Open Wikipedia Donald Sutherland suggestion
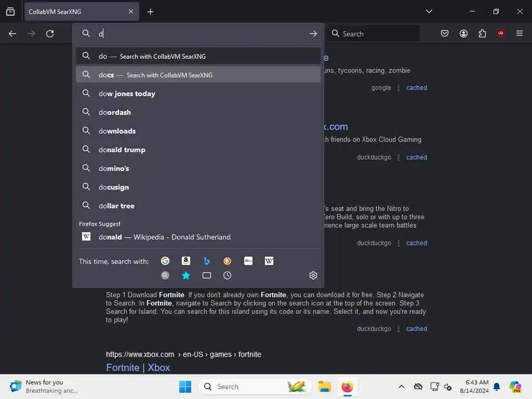This screenshot has height=399, width=532. (x=198, y=237)
